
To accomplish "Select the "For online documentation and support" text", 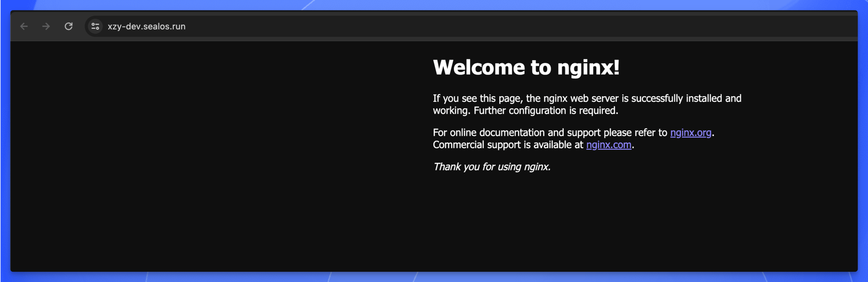I will [x=517, y=133].
